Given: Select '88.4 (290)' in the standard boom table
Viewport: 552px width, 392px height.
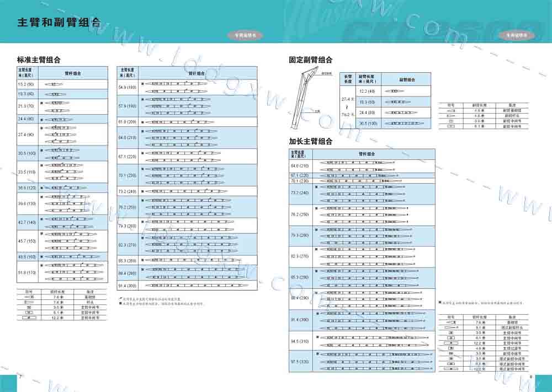Looking at the screenshot, I should click(x=128, y=273).
